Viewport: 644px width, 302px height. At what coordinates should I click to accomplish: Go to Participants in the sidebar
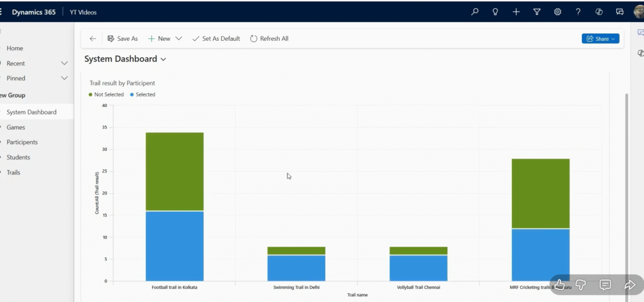[22, 142]
